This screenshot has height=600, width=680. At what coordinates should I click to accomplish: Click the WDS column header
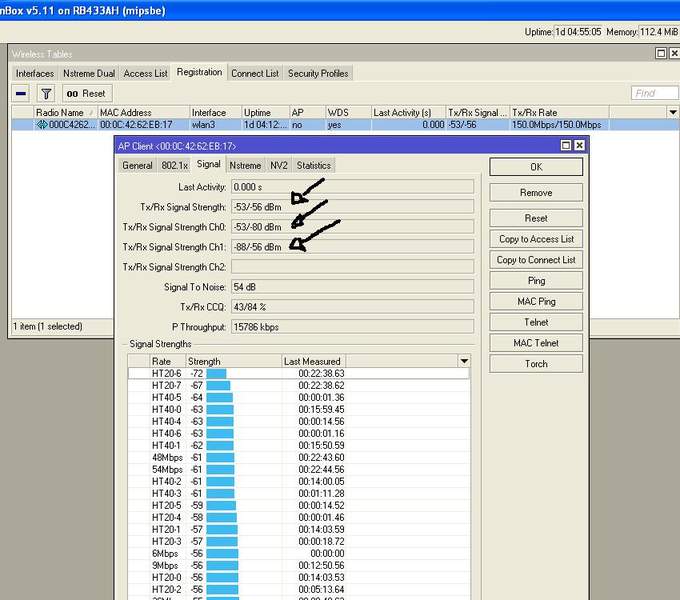348,112
